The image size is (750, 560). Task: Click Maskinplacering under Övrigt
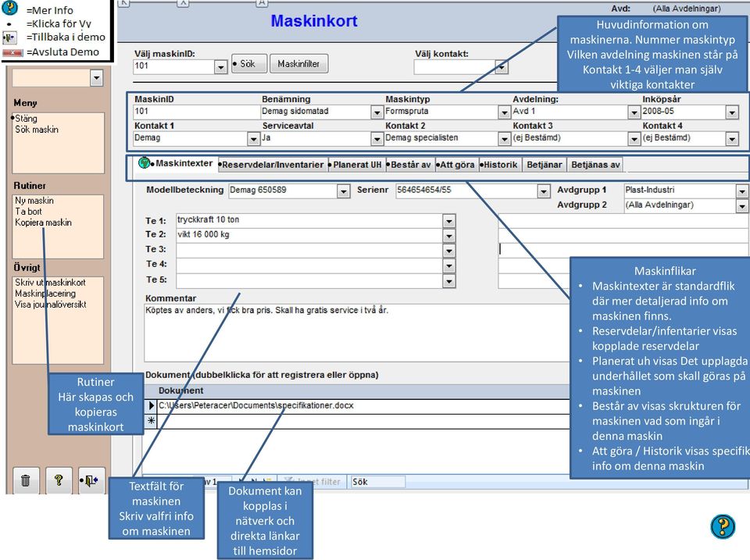(45, 294)
